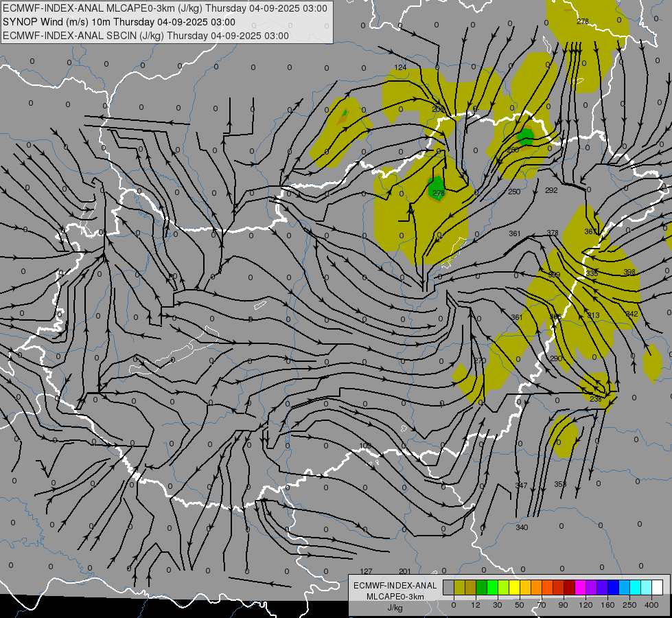Viewport: 672px width, 618px height.
Task: Click the map value 398
Action: (x=629, y=272)
